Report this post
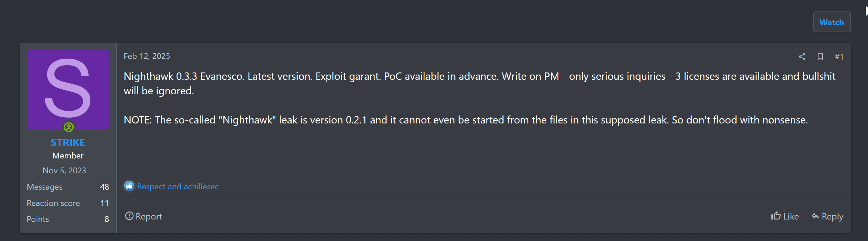868x241 pixels. tap(143, 216)
